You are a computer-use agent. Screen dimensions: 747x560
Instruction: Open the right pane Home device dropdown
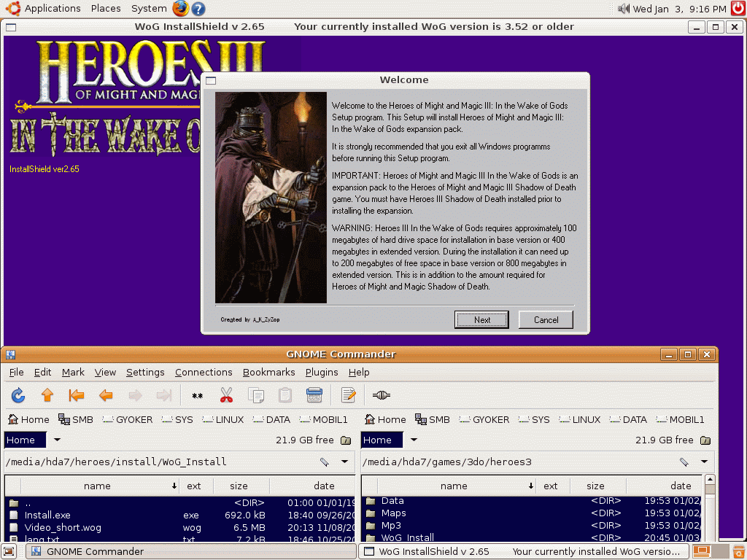(x=414, y=440)
